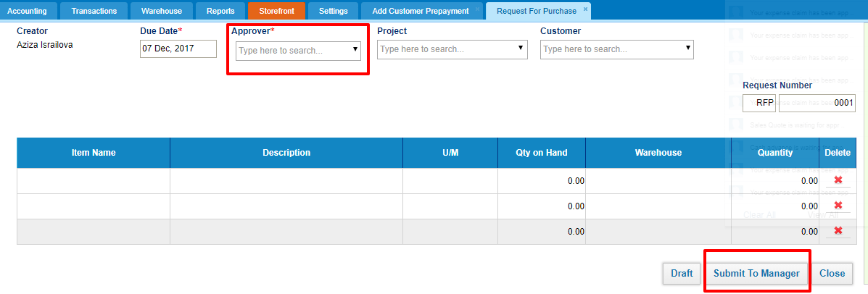The image size is (868, 294).
Task: Select the Reports tab
Action: coord(220,11)
